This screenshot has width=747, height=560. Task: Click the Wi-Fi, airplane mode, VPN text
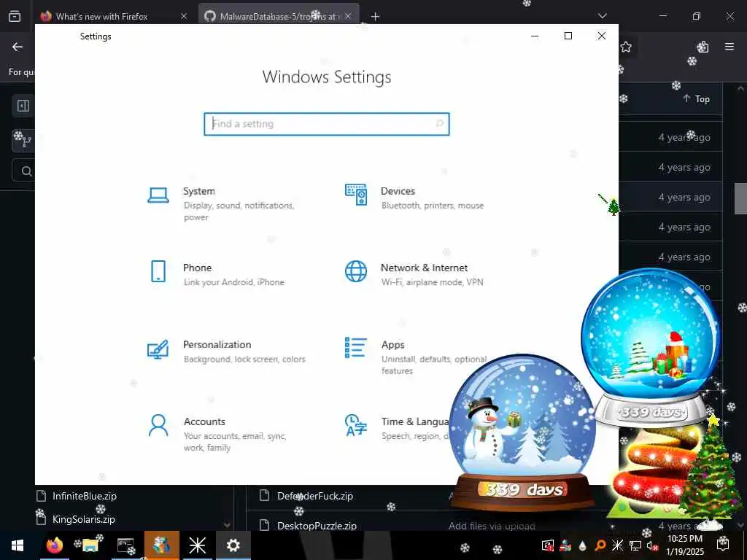(432, 282)
